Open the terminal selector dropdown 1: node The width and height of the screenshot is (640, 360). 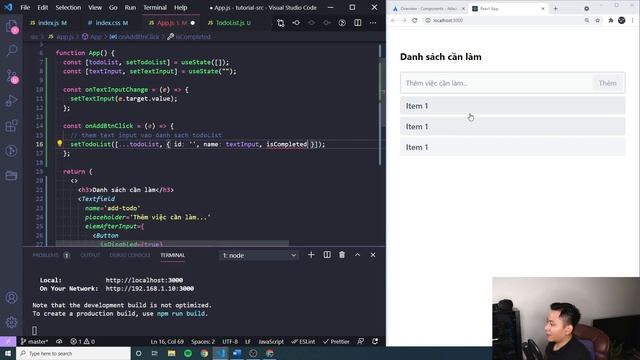[x=259, y=256]
